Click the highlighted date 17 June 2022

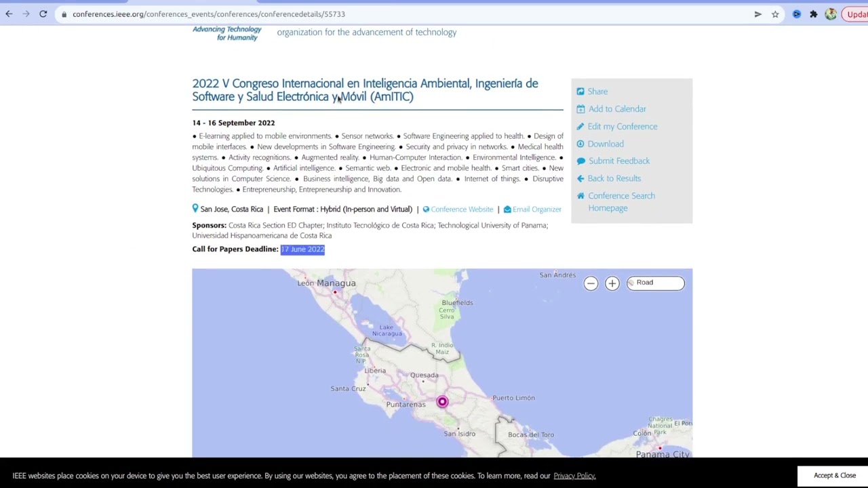click(302, 249)
